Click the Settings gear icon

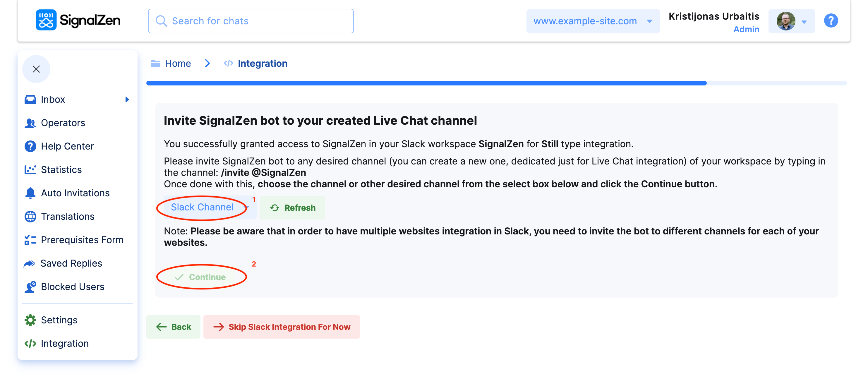pyautogui.click(x=30, y=320)
